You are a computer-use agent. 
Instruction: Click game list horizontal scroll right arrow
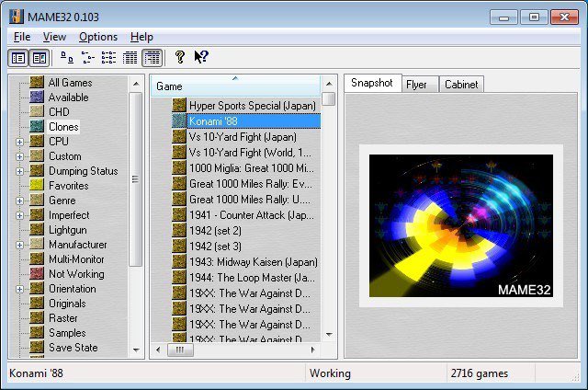[x=312, y=350]
